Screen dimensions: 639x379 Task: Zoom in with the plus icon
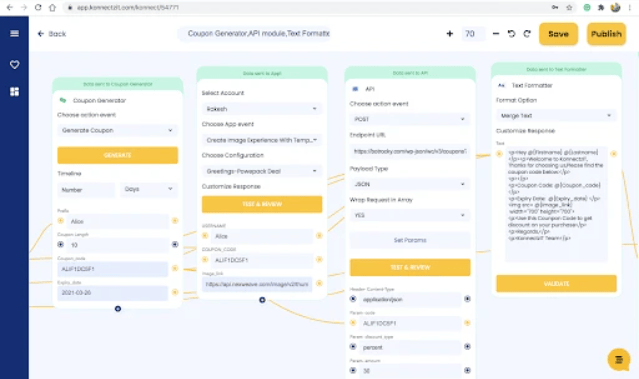tap(450, 34)
